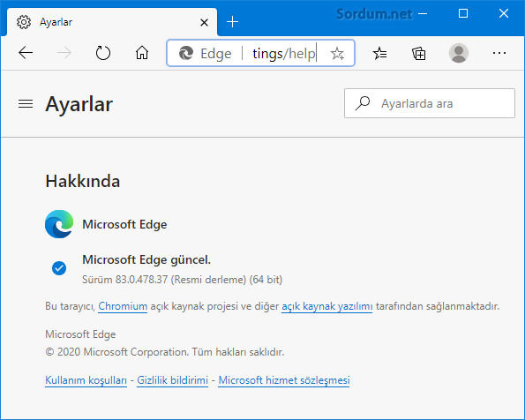Image resolution: width=525 pixels, height=420 pixels.
Task: Select the Ayarlar browser tab
Action: click(112, 22)
